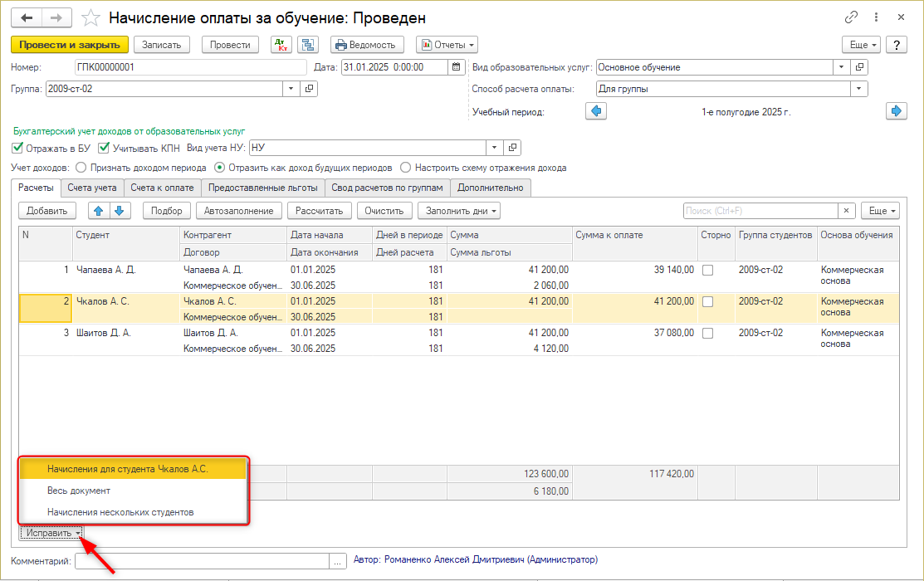This screenshot has height=581, width=924.
Task: Open the Свод расчетов по группам tab
Action: coord(387,188)
